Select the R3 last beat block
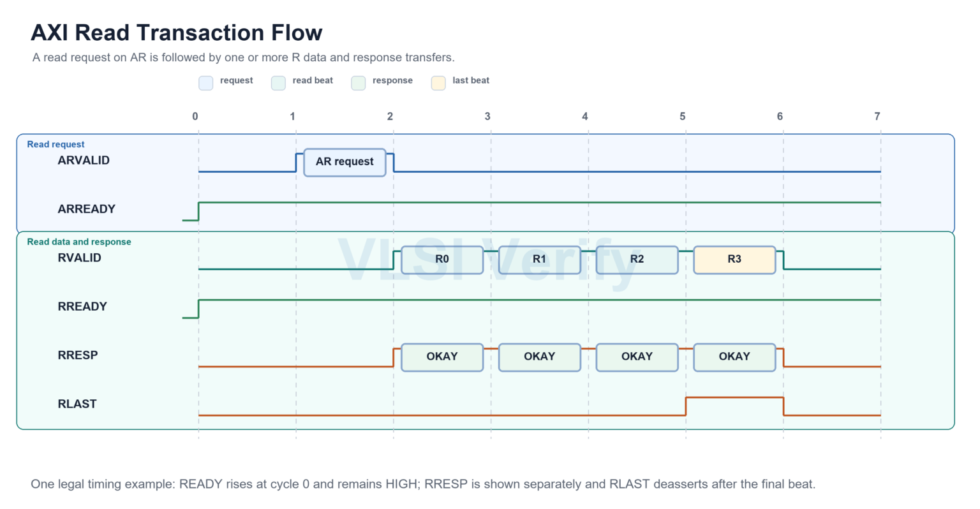 (x=734, y=260)
